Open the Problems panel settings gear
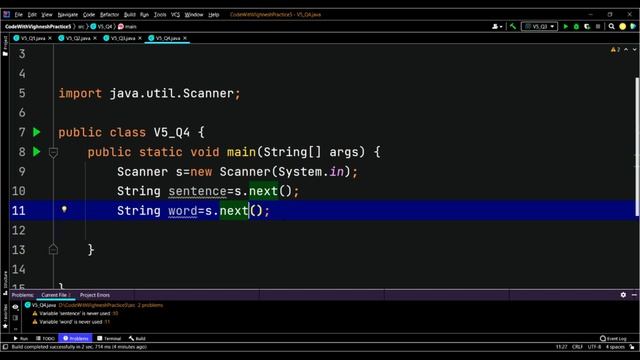640x360 pixels. (x=623, y=295)
